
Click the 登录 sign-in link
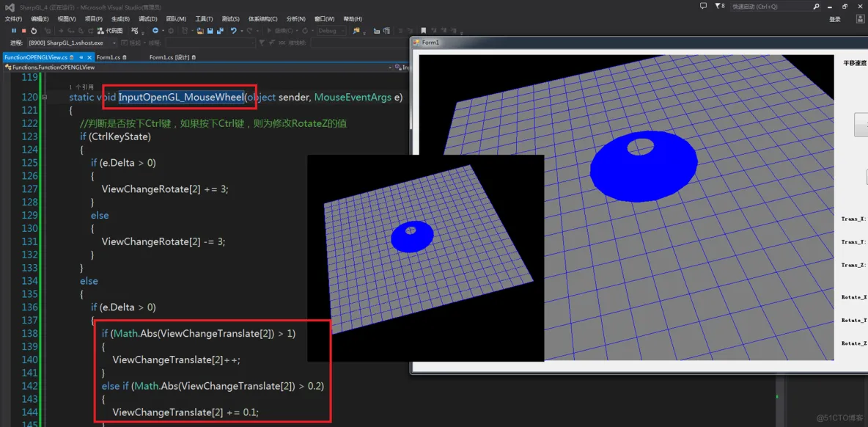[835, 19]
